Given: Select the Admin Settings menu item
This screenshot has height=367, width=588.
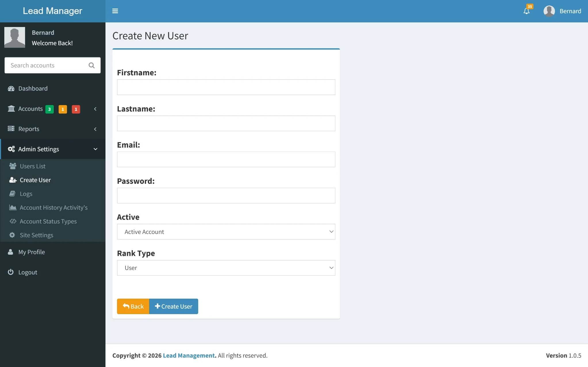Looking at the screenshot, I should [53, 149].
